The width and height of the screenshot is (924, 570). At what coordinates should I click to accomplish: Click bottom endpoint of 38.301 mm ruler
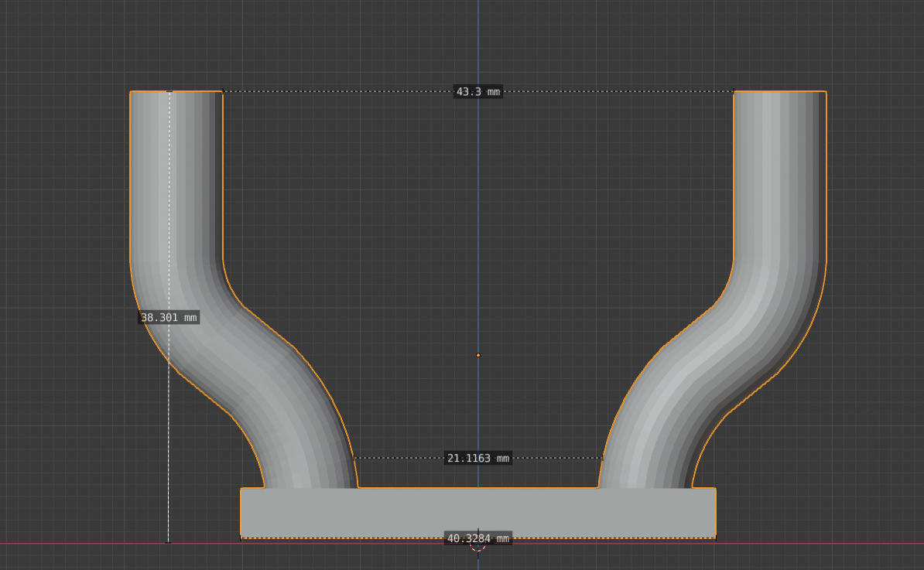click(x=168, y=542)
